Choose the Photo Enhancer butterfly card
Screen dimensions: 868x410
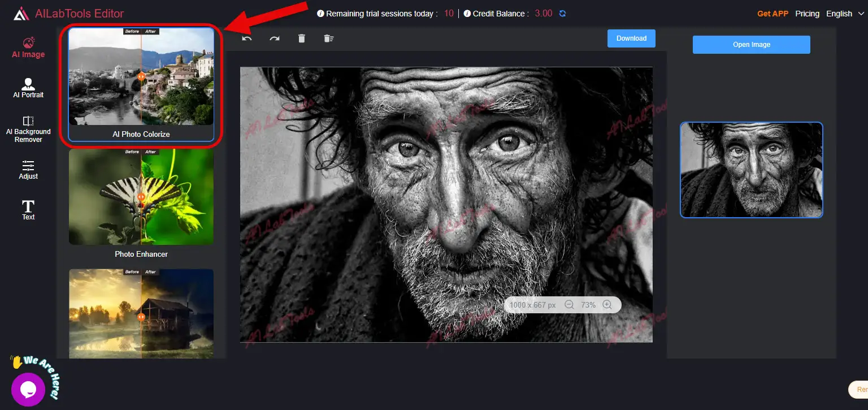[x=141, y=197]
